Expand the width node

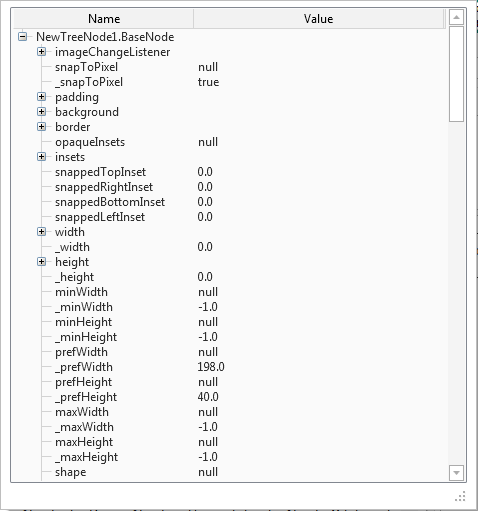(x=42, y=232)
